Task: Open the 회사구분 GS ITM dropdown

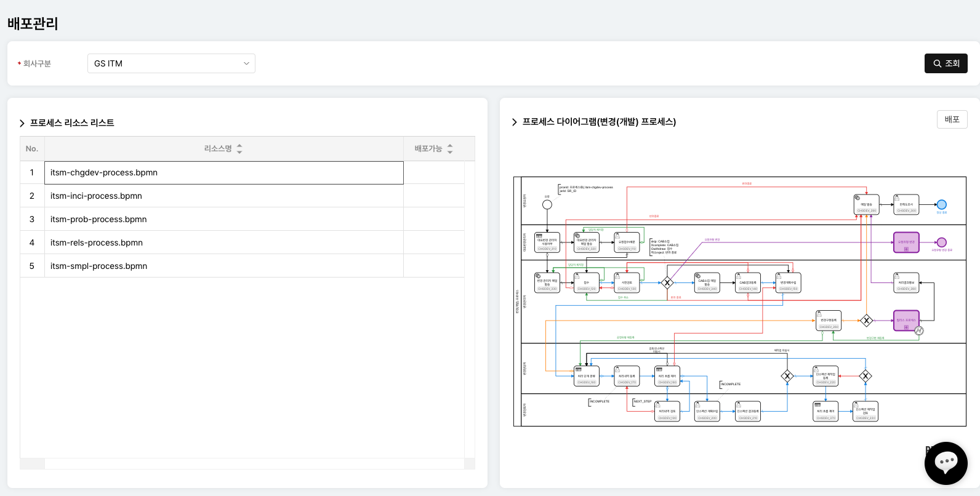Action: click(171, 63)
